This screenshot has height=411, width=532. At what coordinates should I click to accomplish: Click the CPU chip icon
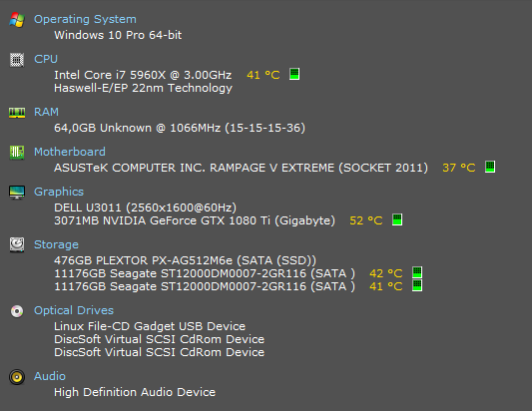(x=17, y=60)
